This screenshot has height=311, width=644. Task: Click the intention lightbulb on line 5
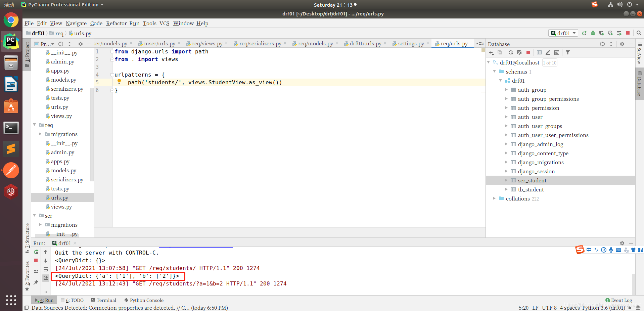click(x=119, y=82)
